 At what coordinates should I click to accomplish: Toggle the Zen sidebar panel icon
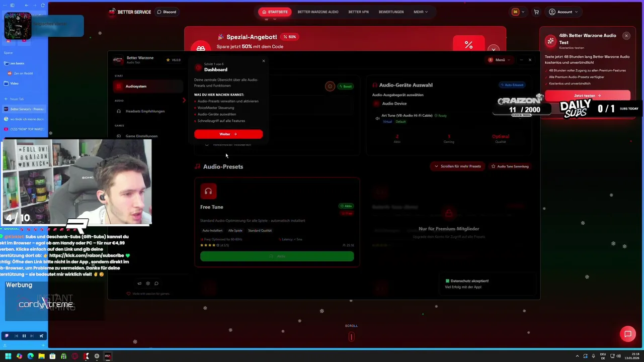click(x=12, y=5)
